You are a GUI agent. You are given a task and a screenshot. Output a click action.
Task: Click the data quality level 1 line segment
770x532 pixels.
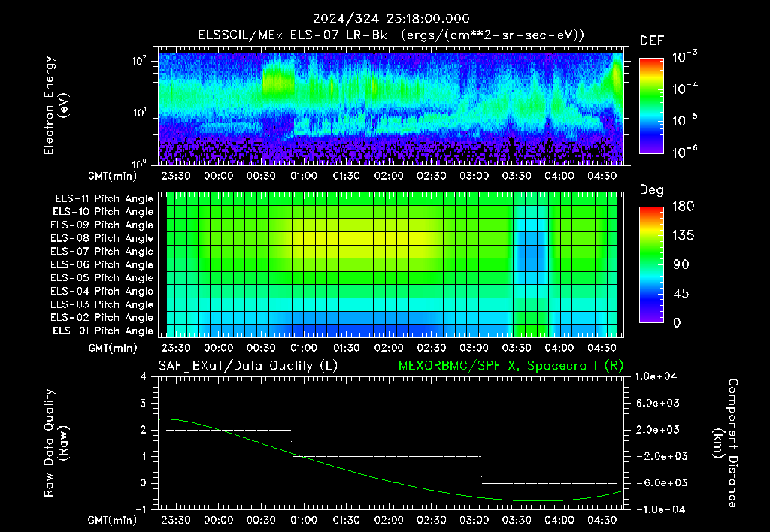(387, 456)
